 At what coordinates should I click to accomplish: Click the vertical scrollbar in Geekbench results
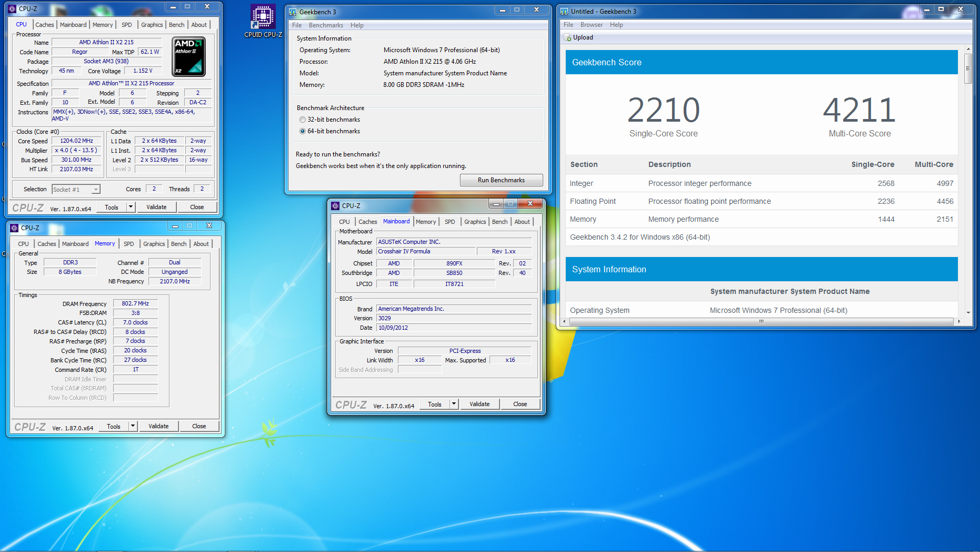[x=968, y=68]
